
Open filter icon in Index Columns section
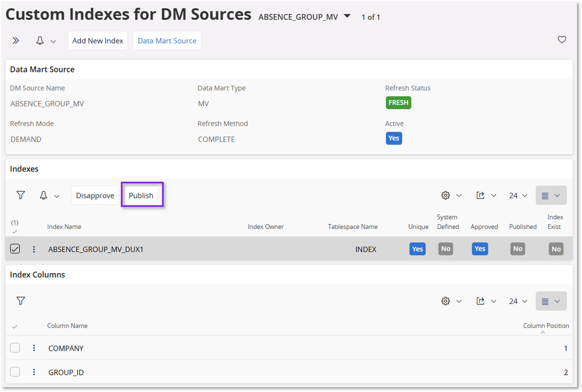(x=21, y=301)
